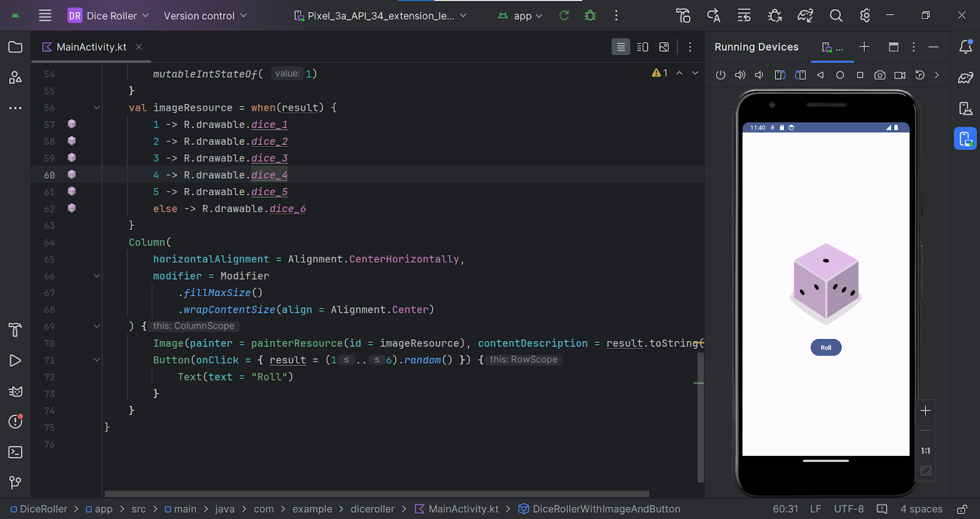Click warning count indicator

click(x=660, y=73)
